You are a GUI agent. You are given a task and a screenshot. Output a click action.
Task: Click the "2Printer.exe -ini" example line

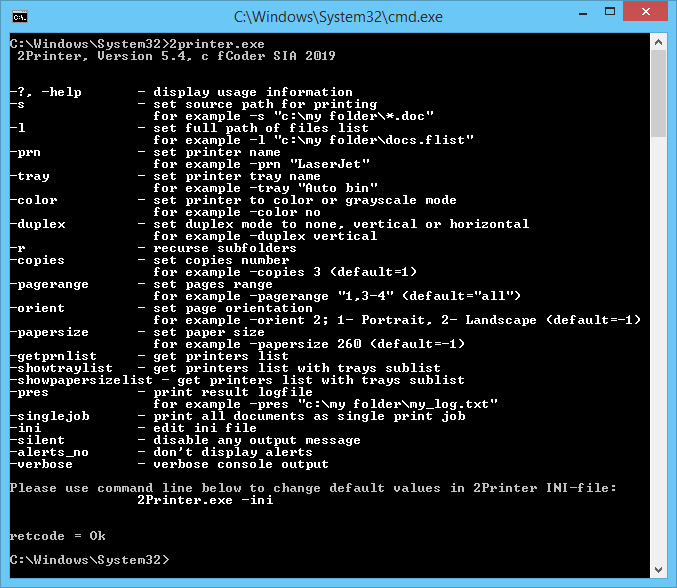(205, 500)
